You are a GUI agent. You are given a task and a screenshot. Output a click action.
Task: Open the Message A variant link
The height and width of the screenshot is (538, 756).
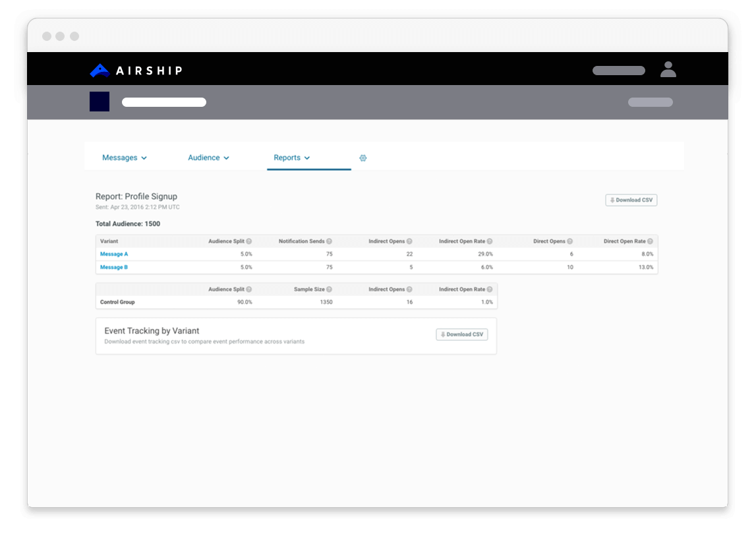[x=114, y=254]
